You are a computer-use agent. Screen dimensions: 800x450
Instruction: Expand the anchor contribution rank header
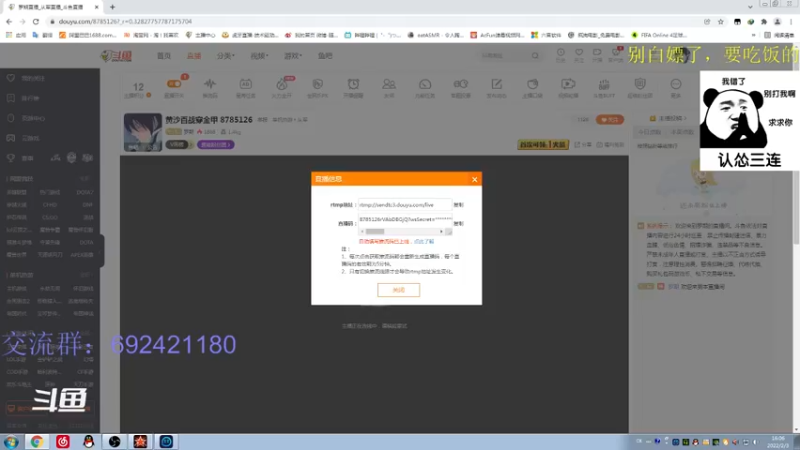tap(668, 118)
